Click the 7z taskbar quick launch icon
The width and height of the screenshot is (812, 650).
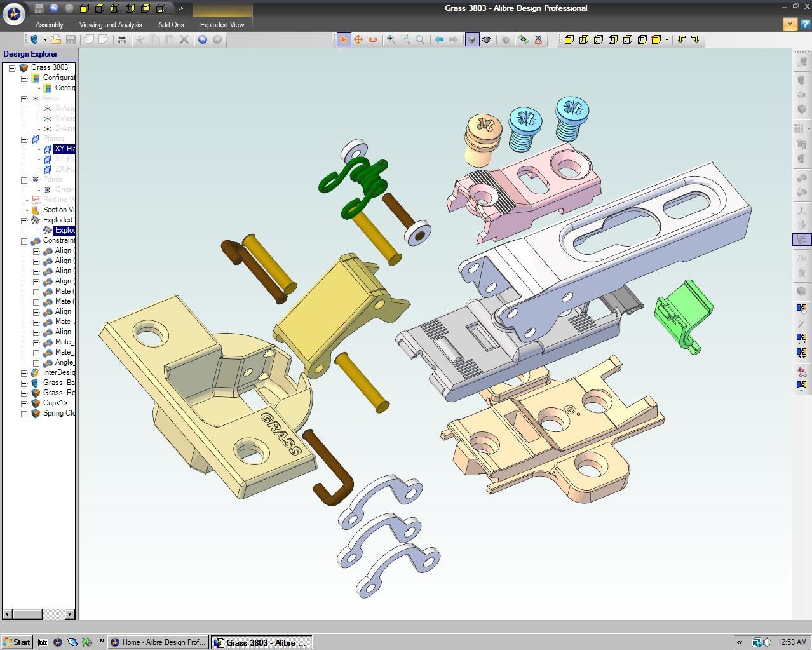point(43,642)
